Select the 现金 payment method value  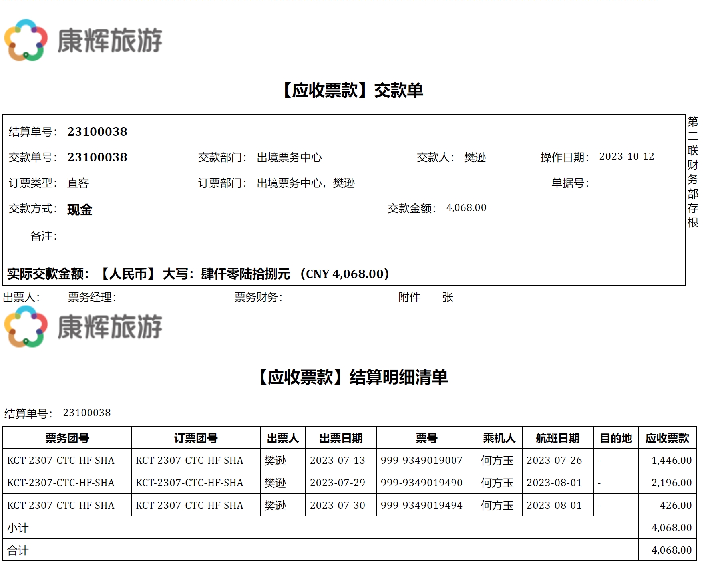[x=80, y=210]
